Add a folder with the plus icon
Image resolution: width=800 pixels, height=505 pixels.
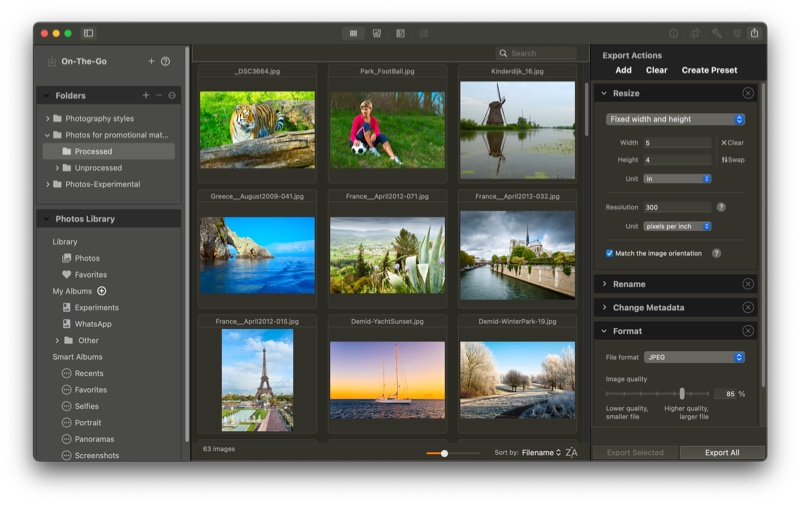pos(146,95)
